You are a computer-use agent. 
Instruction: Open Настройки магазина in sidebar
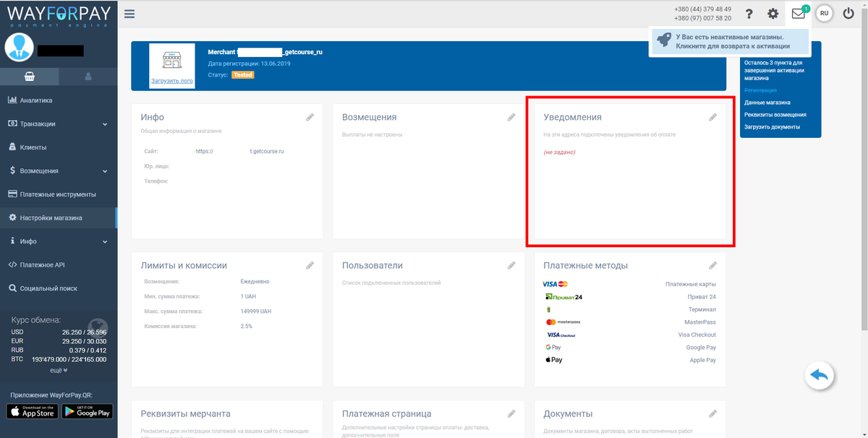click(59, 218)
